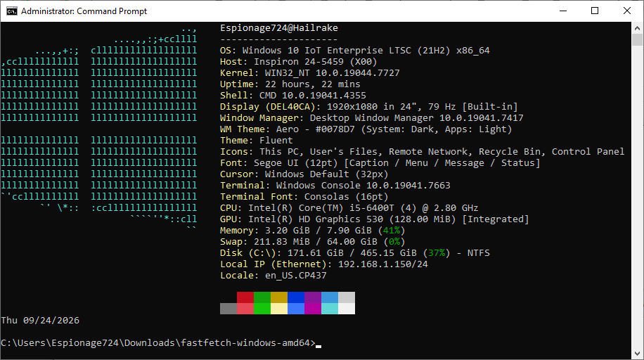Click the CPU: Intel Core i5-6400T line
This screenshot has width=644, height=360.
349,208
